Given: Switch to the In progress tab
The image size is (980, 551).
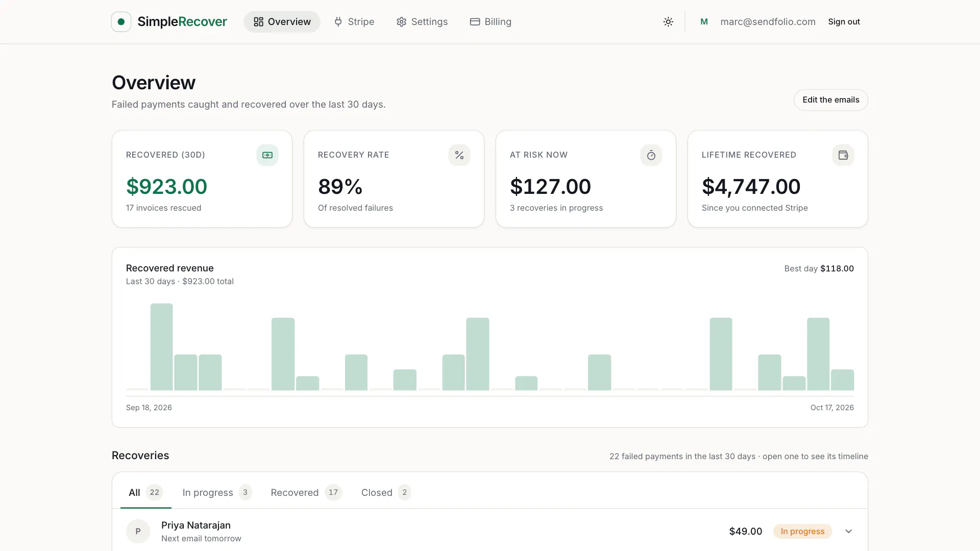Looking at the screenshot, I should coord(217,492).
